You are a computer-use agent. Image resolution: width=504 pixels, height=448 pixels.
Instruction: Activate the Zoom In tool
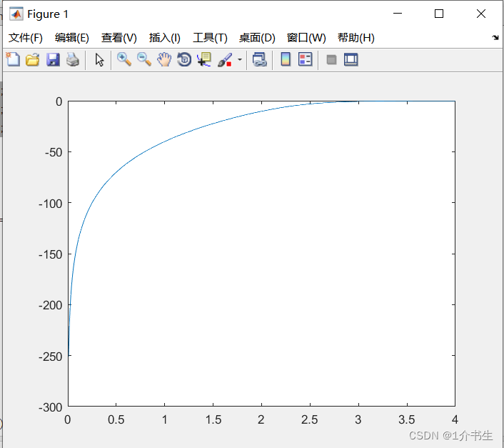(x=124, y=59)
